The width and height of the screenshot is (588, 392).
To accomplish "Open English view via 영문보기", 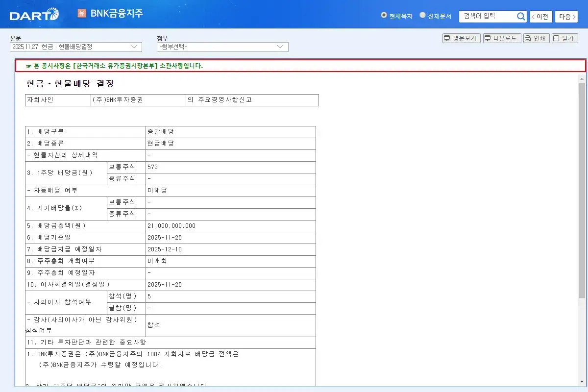I will [x=462, y=38].
